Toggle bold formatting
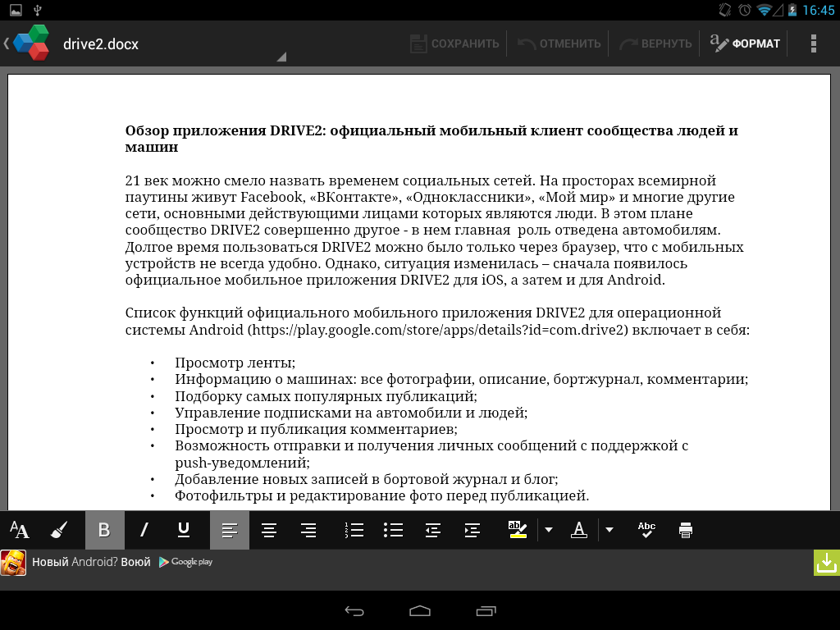This screenshot has width=840, height=630. (x=104, y=530)
